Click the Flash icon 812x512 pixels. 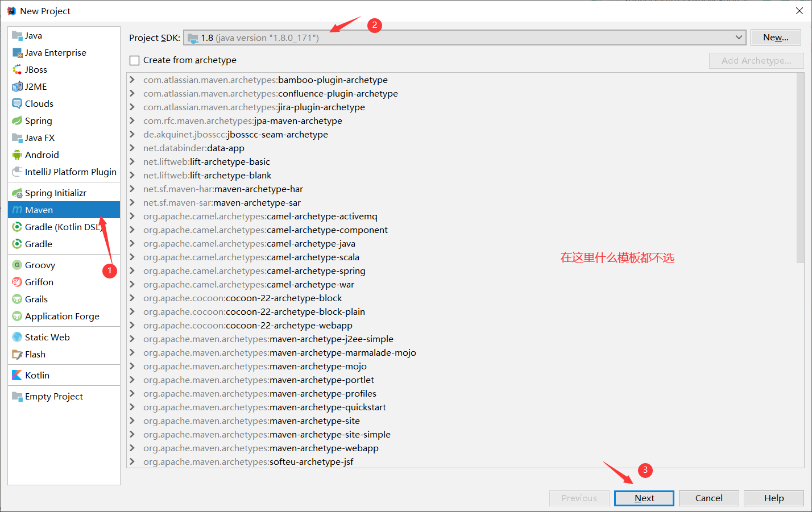pos(17,355)
